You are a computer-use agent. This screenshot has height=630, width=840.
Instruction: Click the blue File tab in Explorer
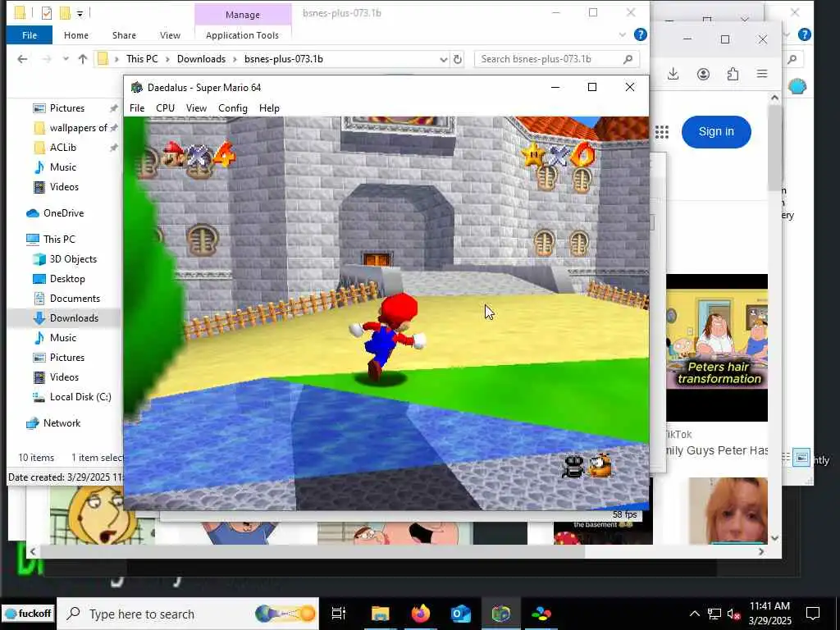pos(30,35)
